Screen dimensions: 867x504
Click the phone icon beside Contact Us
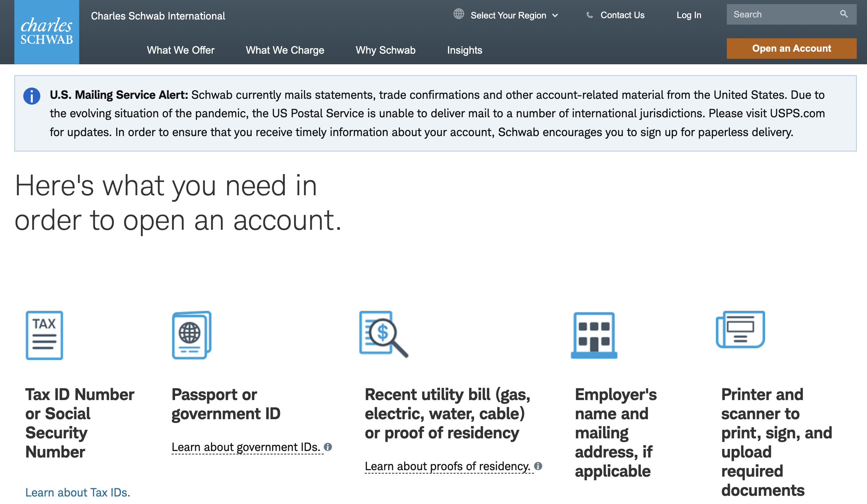589,15
